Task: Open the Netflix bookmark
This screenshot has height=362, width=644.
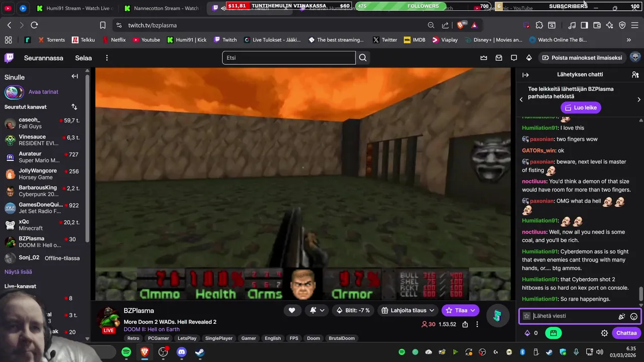Action: 114,40
